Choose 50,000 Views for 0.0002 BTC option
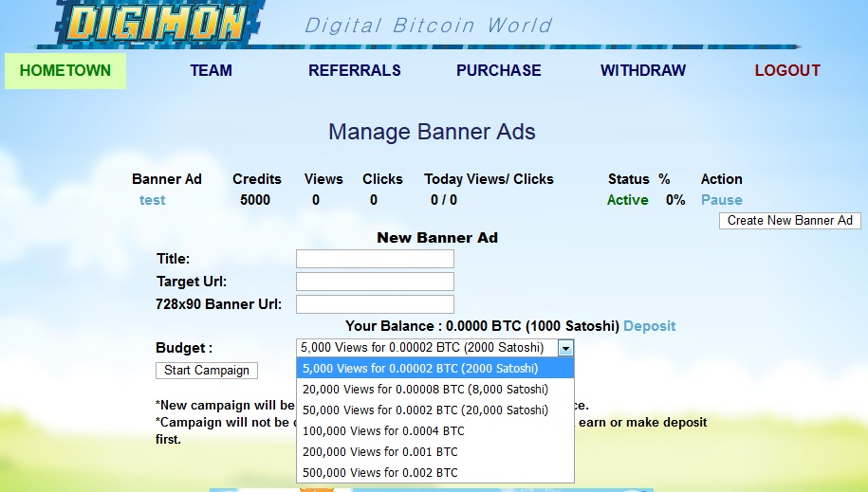 click(x=435, y=410)
